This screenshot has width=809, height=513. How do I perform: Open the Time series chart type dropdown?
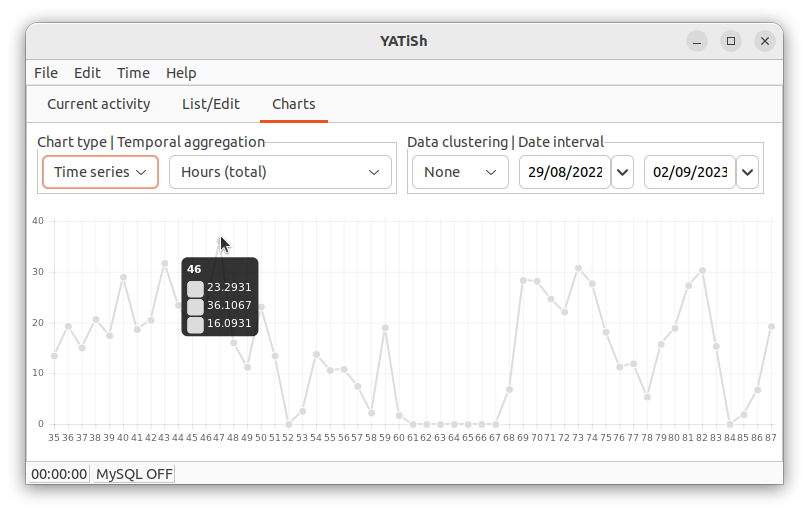100,172
